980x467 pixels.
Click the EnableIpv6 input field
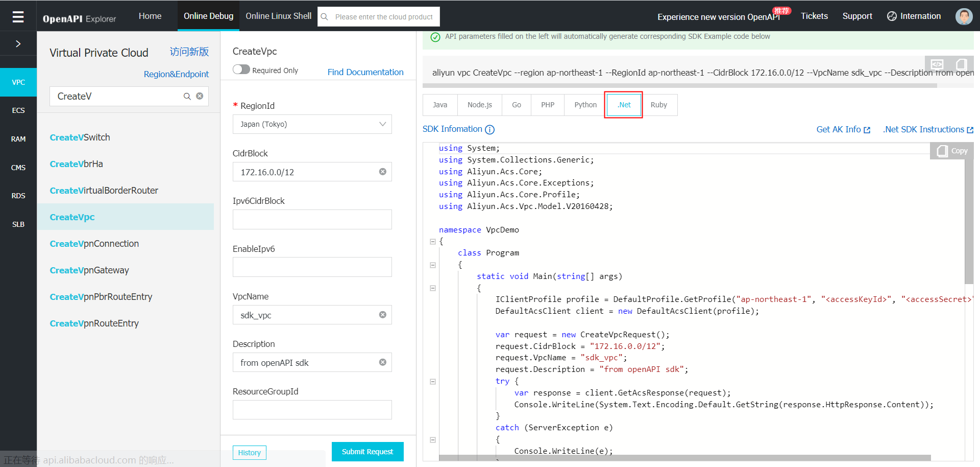[312, 267]
